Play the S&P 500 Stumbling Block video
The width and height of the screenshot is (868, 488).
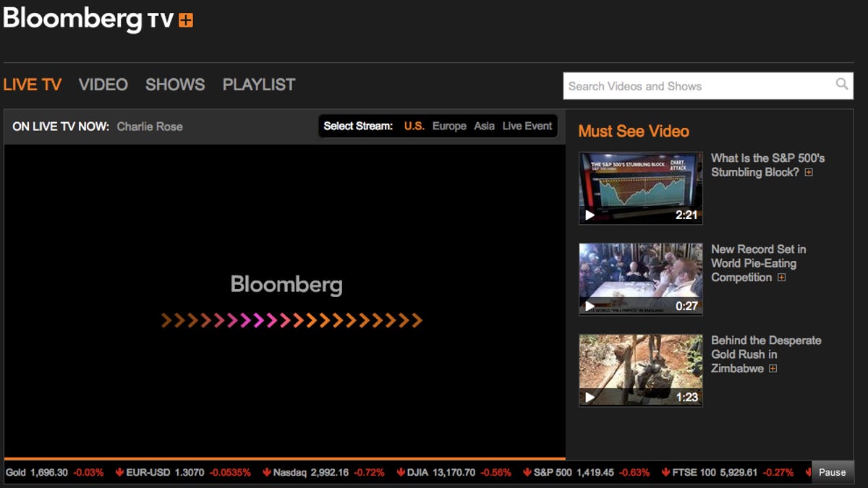[640, 188]
